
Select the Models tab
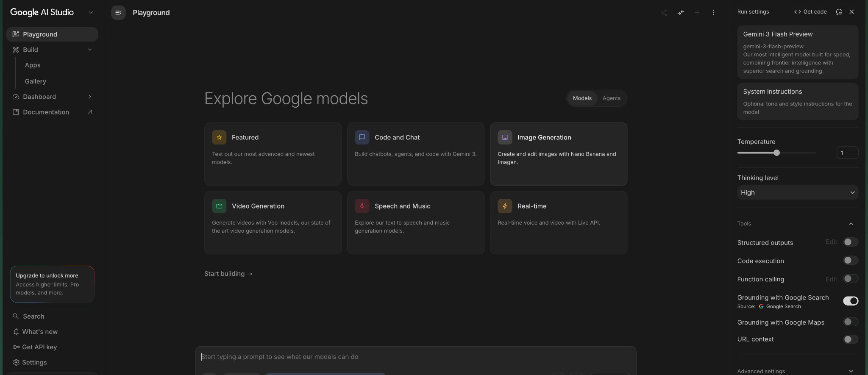[x=582, y=98]
